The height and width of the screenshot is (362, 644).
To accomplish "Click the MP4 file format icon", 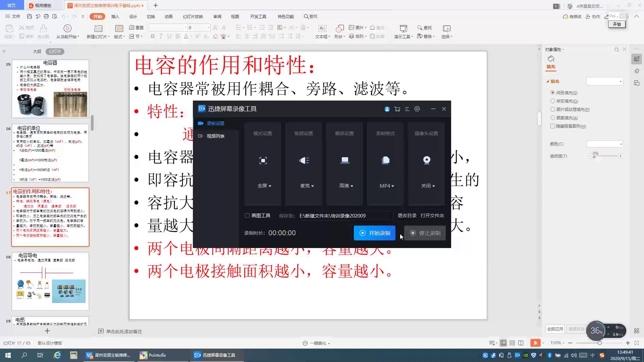I will coord(386,161).
